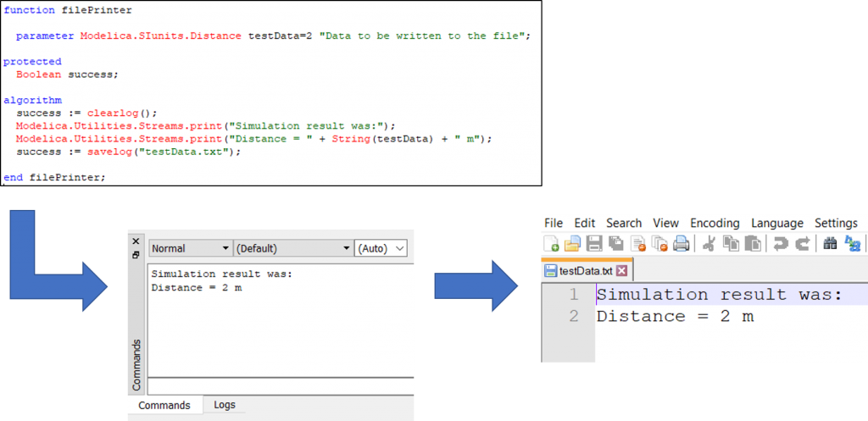Click 'end filePrinter;' line
The height and width of the screenshot is (421, 868).
53,178
